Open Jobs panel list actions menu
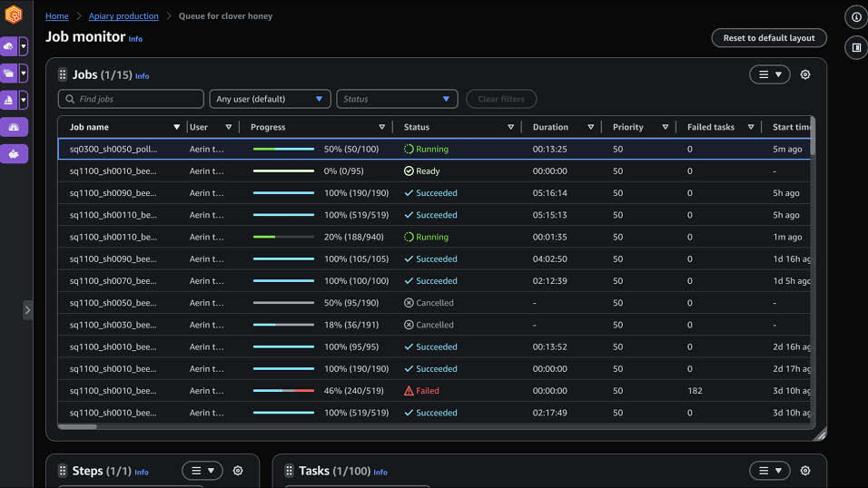868x488 pixels. 769,74
